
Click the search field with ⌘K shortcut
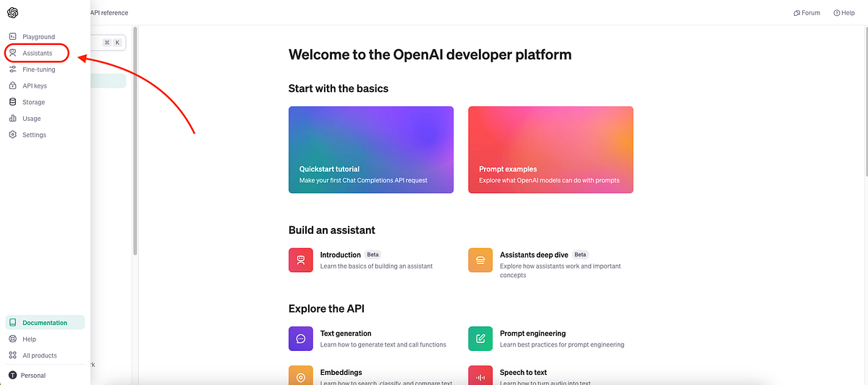(x=109, y=43)
